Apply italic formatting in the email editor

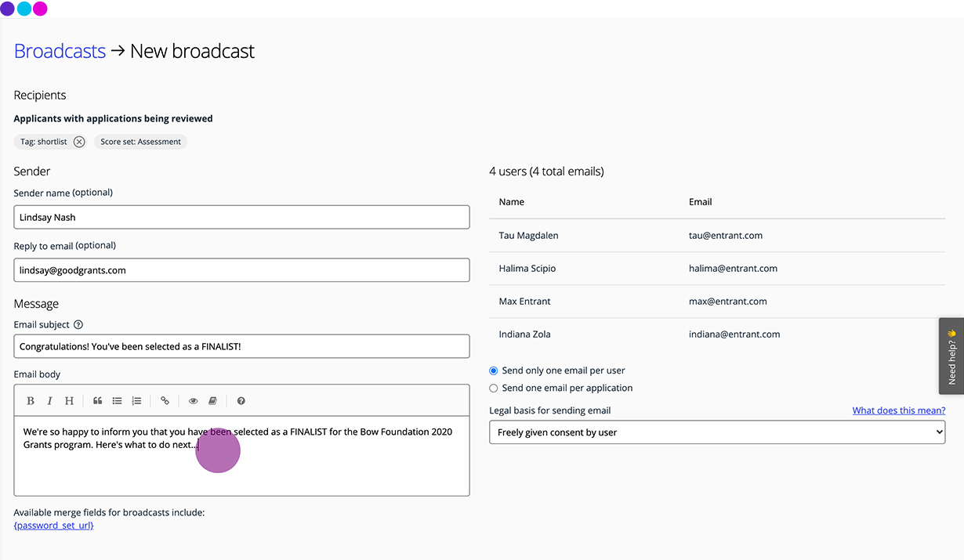(49, 400)
